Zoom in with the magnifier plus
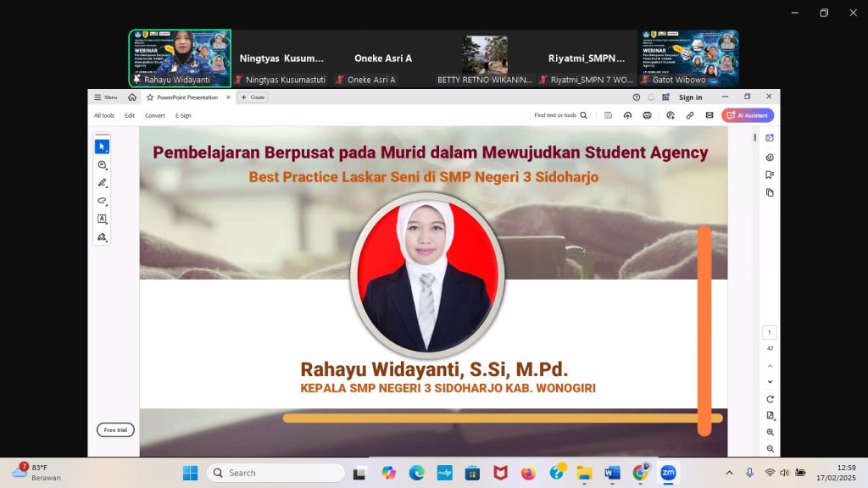This screenshot has height=488, width=868. click(x=770, y=433)
